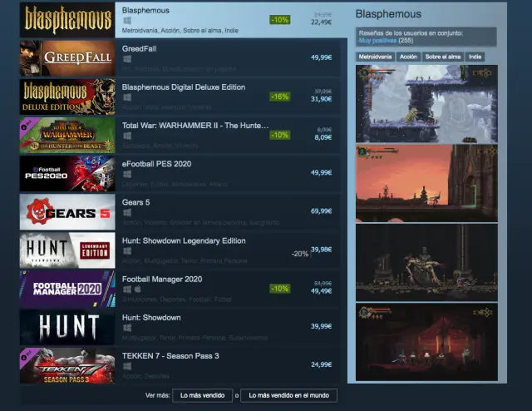Screen dimensions: 532x411
Task: Click the Windows icon under Gears 5
Action: click(x=127, y=213)
